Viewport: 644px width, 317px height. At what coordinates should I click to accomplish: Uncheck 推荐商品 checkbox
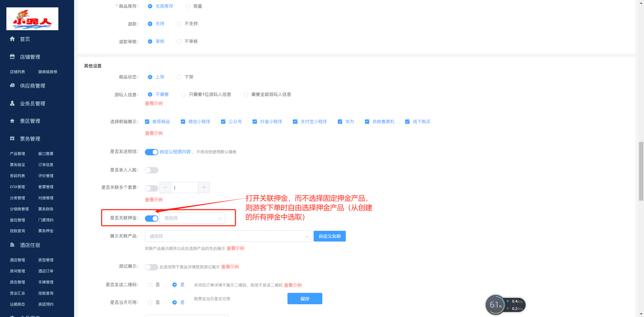coord(147,121)
